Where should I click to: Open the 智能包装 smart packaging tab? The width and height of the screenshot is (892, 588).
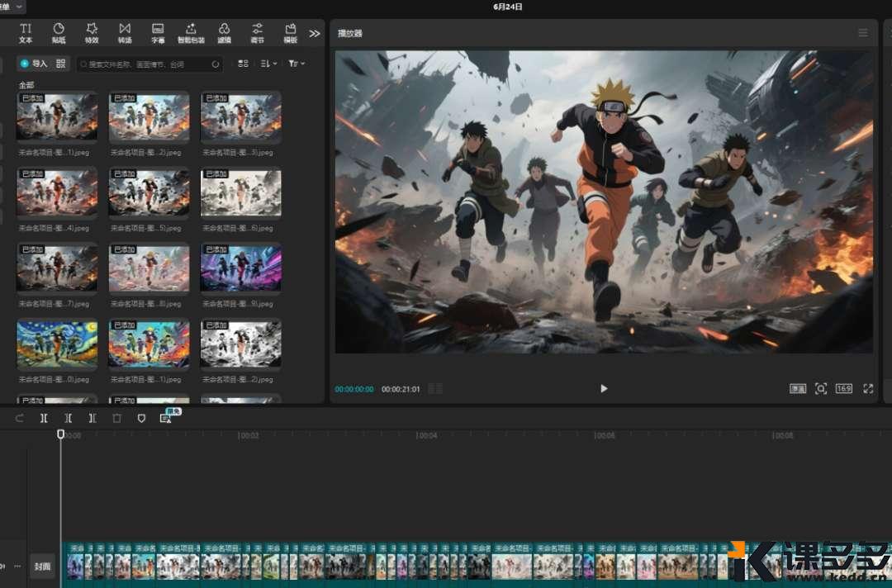[x=191, y=33]
